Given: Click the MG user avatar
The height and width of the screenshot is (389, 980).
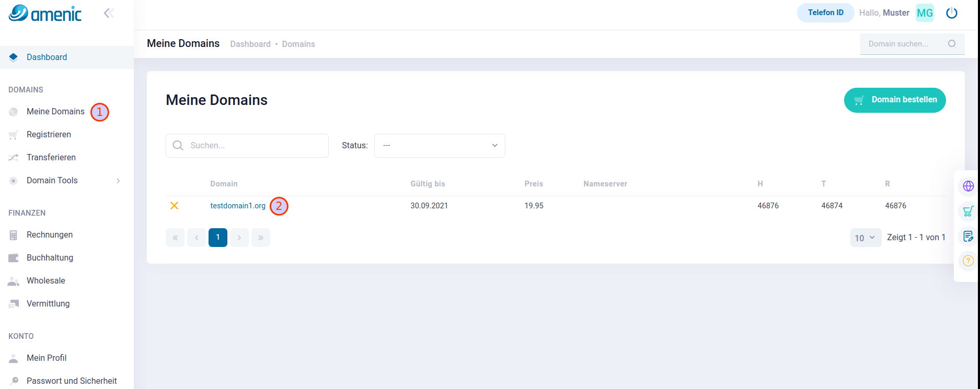Looking at the screenshot, I should coord(925,13).
